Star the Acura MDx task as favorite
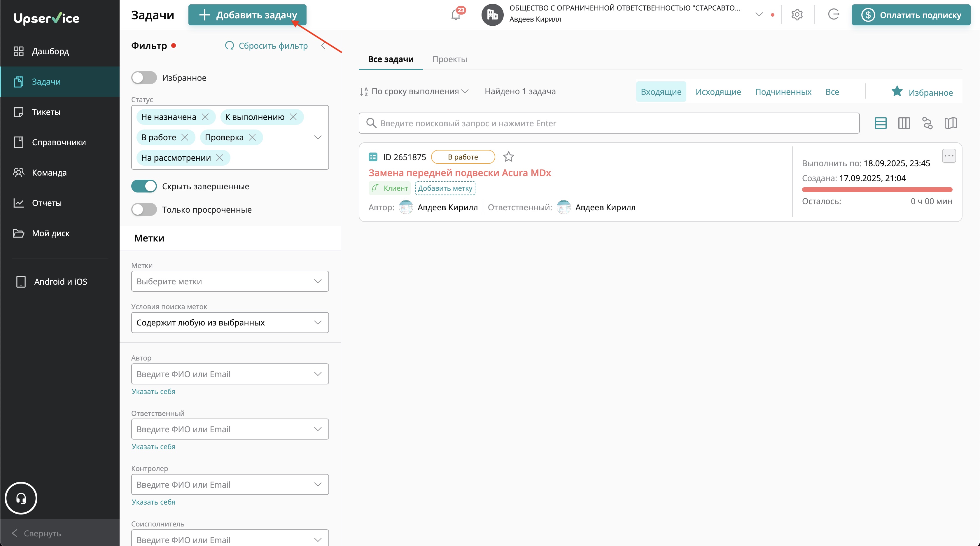The height and width of the screenshot is (546, 980). click(508, 157)
